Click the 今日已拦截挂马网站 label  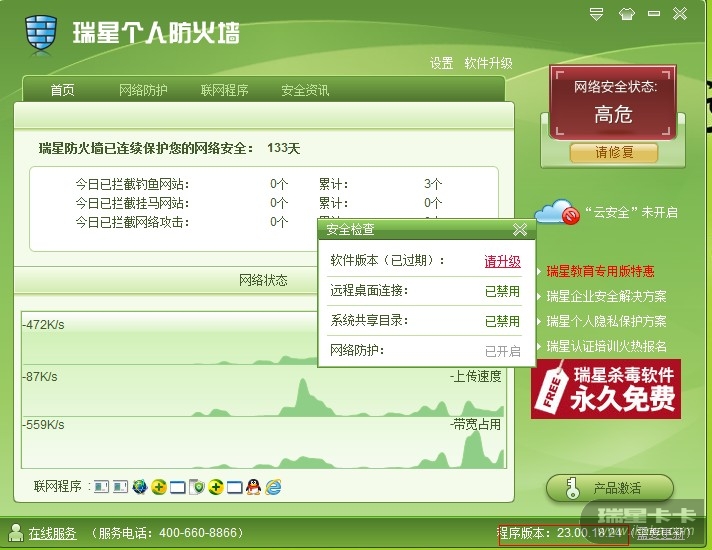pyautogui.click(x=132, y=203)
